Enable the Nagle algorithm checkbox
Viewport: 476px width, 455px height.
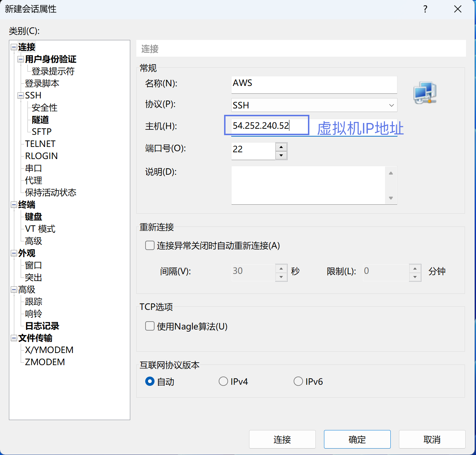(x=150, y=326)
